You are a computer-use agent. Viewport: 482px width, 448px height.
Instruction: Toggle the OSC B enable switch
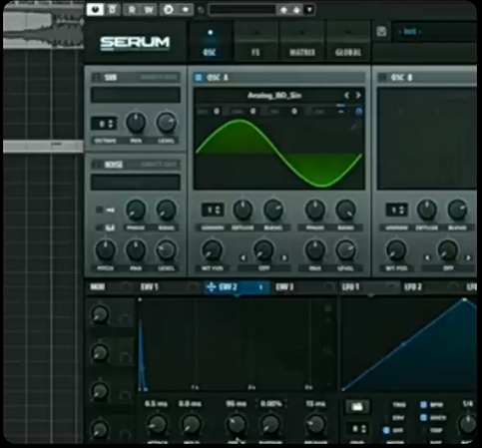point(383,78)
